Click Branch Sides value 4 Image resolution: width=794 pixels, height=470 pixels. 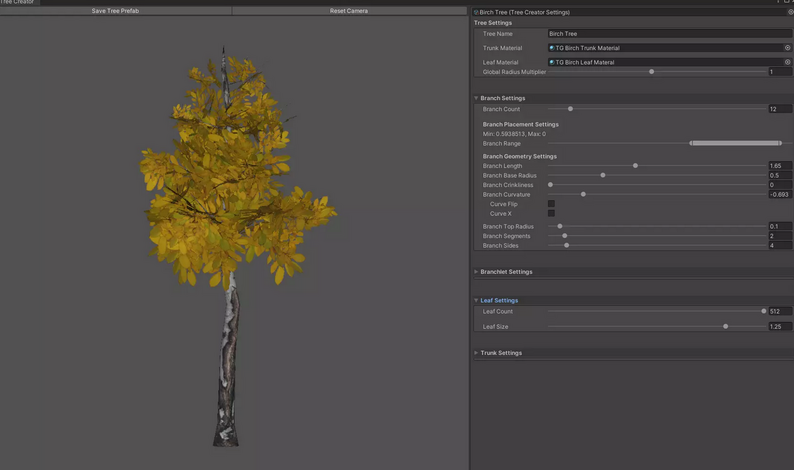(780, 246)
